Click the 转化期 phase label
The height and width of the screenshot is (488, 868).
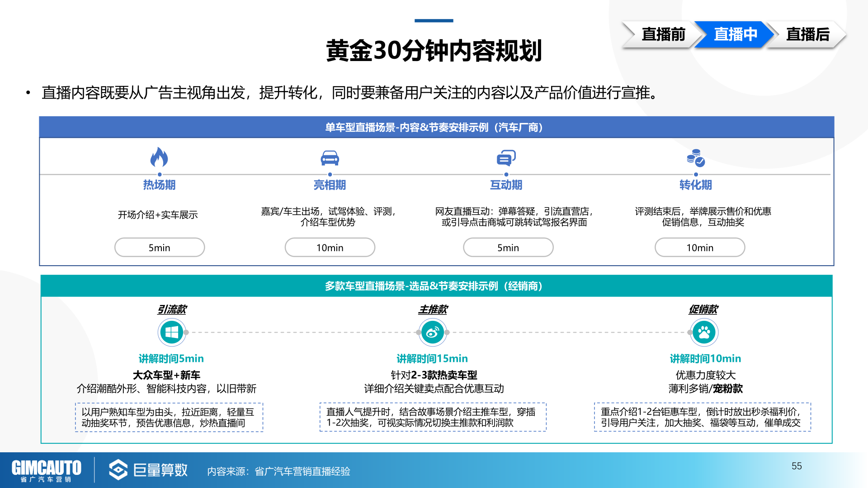click(696, 185)
